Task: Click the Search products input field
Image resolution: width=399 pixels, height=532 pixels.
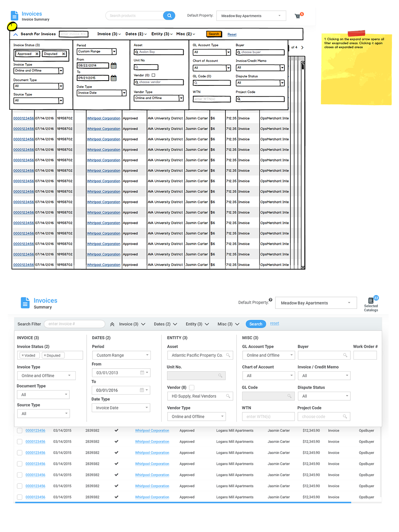Action: [134, 16]
